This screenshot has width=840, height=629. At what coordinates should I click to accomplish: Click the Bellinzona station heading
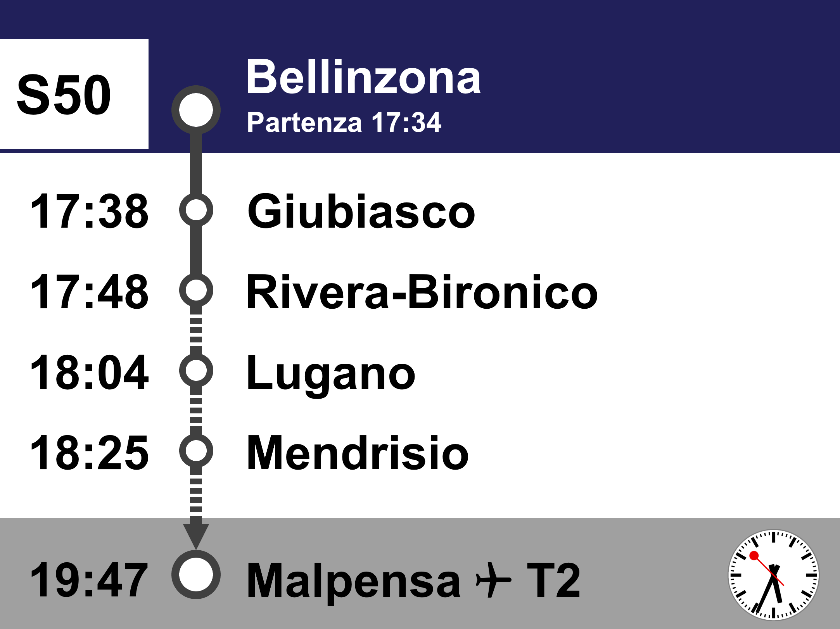pyautogui.click(x=363, y=78)
